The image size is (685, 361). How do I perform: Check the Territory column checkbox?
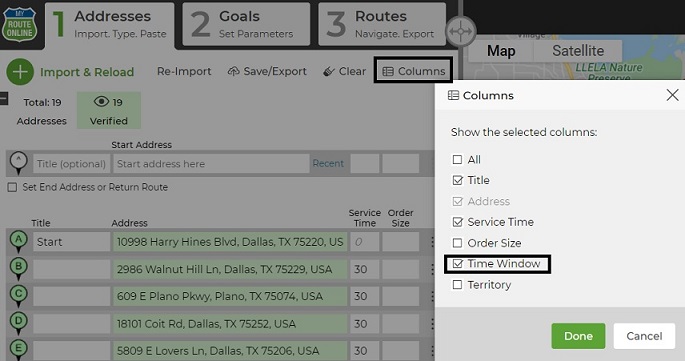457,285
